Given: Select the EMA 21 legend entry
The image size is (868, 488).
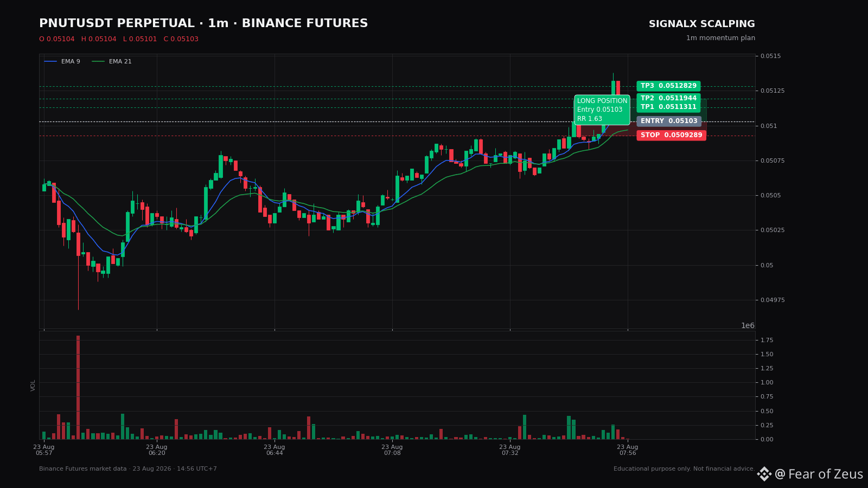Looking at the screenshot, I should (x=112, y=62).
